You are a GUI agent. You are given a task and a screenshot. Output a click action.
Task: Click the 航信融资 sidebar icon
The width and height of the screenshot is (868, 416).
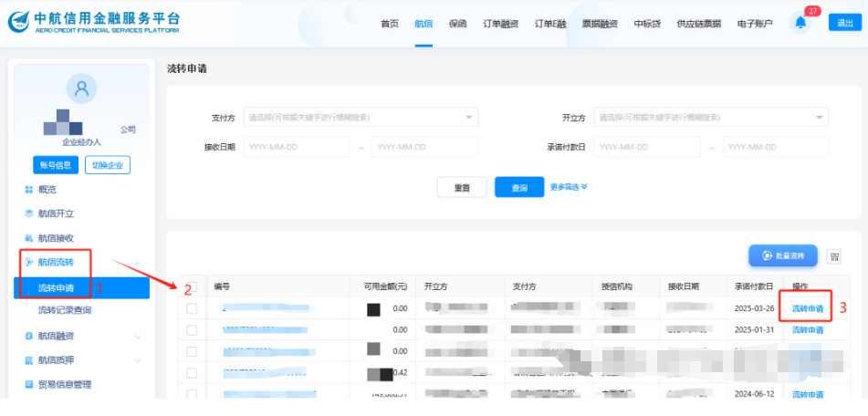click(29, 336)
